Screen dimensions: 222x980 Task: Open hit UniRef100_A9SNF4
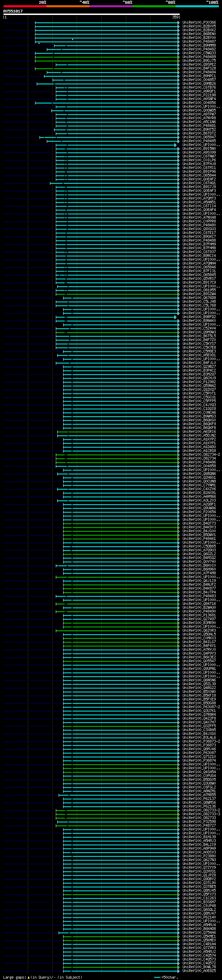point(199,99)
